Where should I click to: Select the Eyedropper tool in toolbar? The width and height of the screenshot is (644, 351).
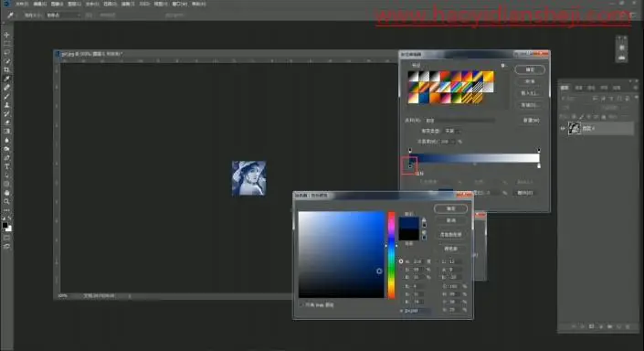[x=6, y=79]
